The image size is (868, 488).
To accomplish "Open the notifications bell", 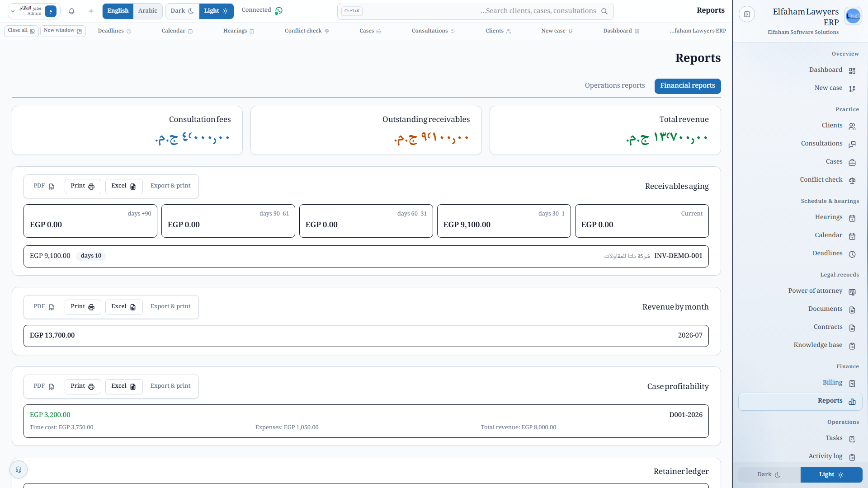I will (71, 11).
